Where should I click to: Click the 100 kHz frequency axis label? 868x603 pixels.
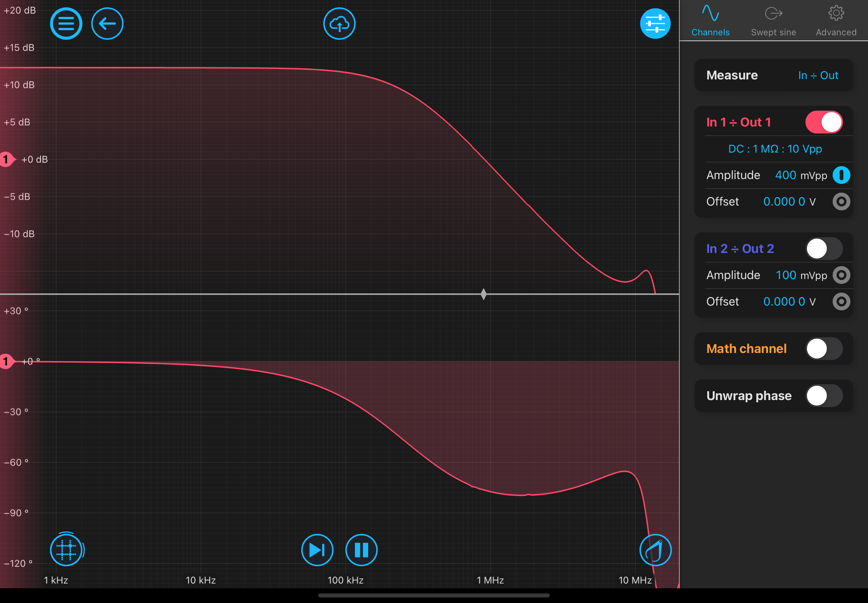(345, 580)
